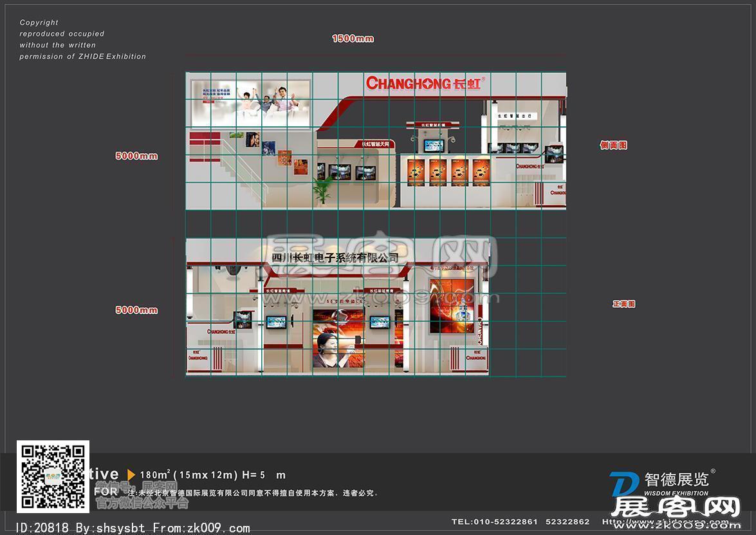The width and height of the screenshot is (756, 535).
Task: Select the "侧面图" side view label
Action: click(x=614, y=145)
